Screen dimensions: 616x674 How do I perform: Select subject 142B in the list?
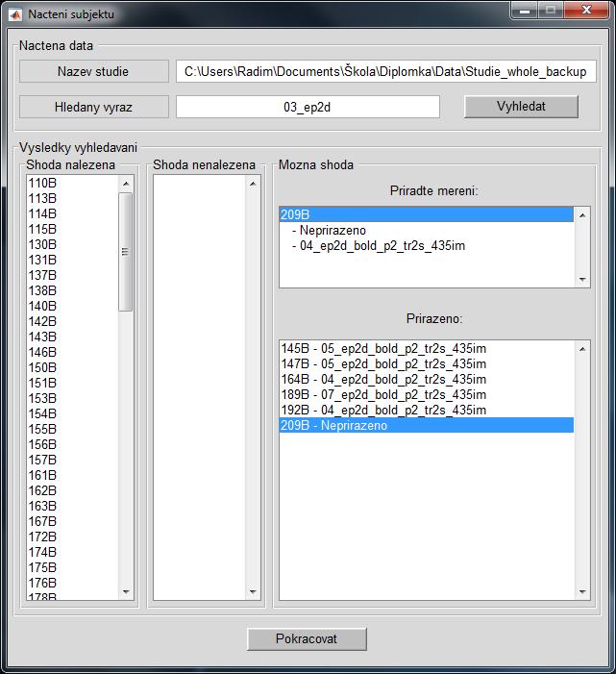72,321
